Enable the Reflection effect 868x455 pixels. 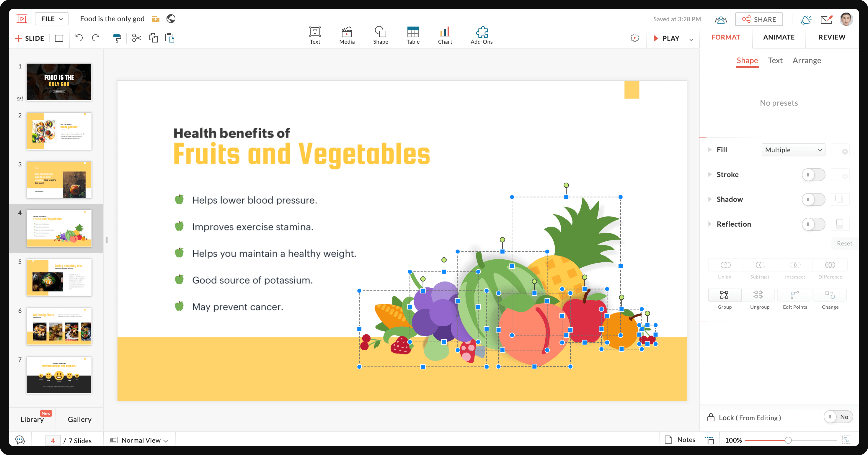pyautogui.click(x=813, y=224)
